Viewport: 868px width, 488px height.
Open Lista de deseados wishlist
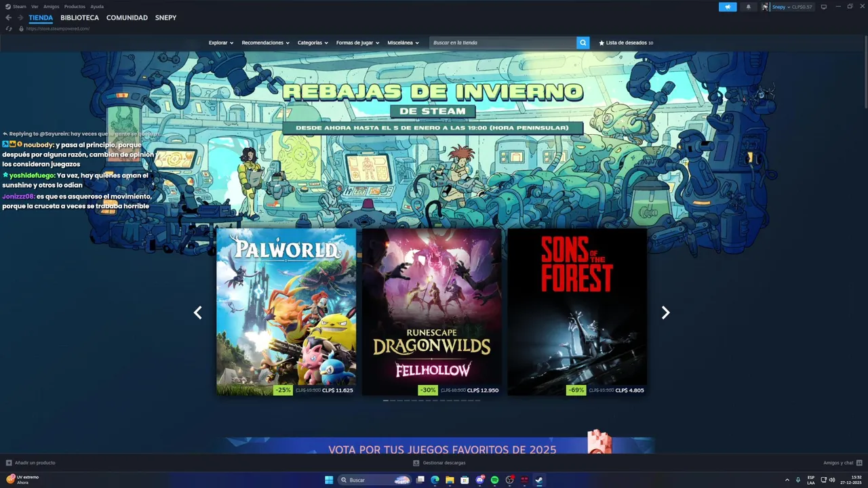pos(626,43)
